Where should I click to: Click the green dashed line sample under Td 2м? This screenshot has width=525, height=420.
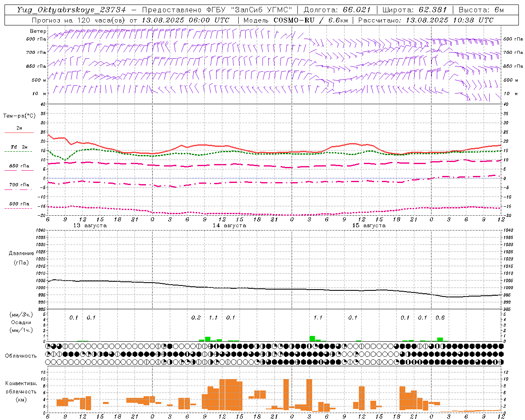tap(18, 151)
